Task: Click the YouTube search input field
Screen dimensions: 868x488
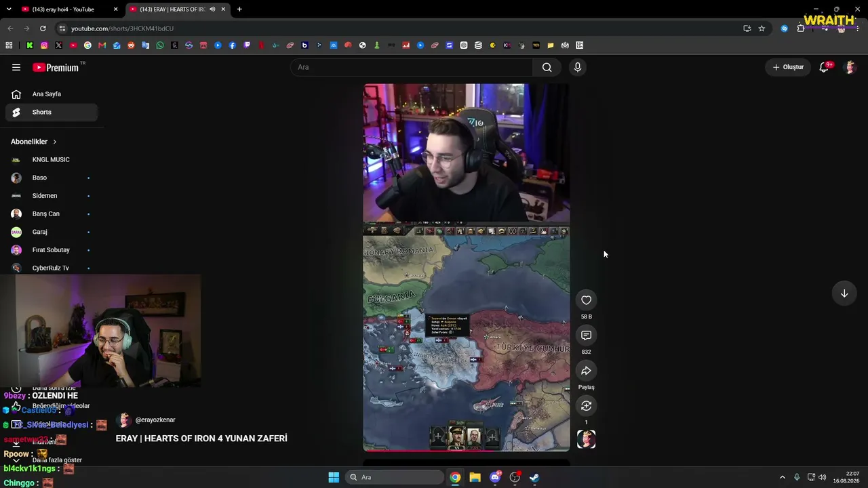Action: pos(412,67)
